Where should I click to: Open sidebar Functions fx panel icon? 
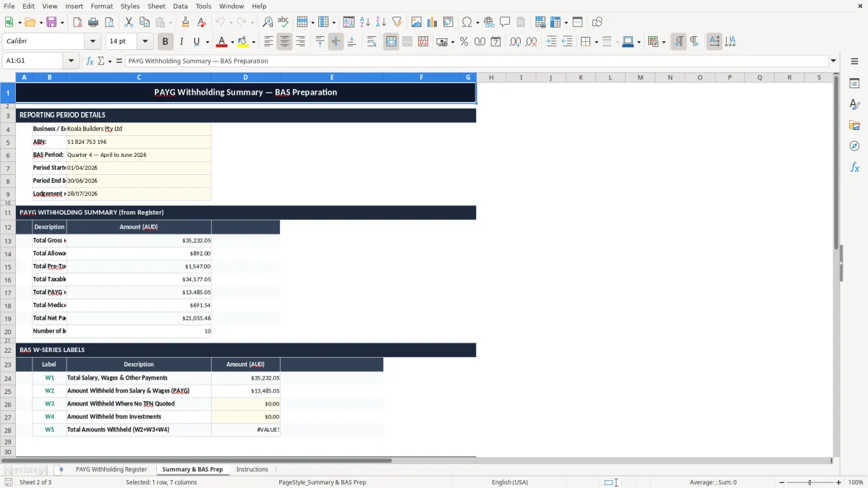(x=854, y=168)
